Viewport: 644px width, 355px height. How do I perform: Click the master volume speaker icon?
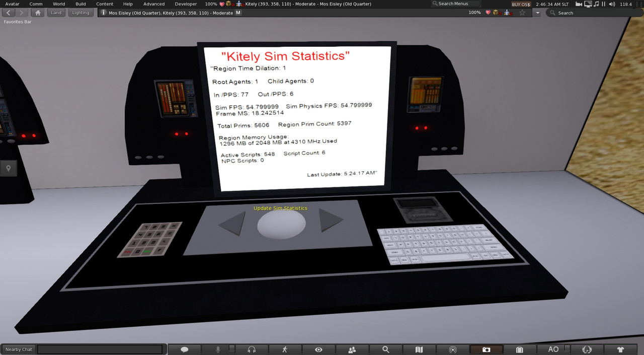point(611,4)
